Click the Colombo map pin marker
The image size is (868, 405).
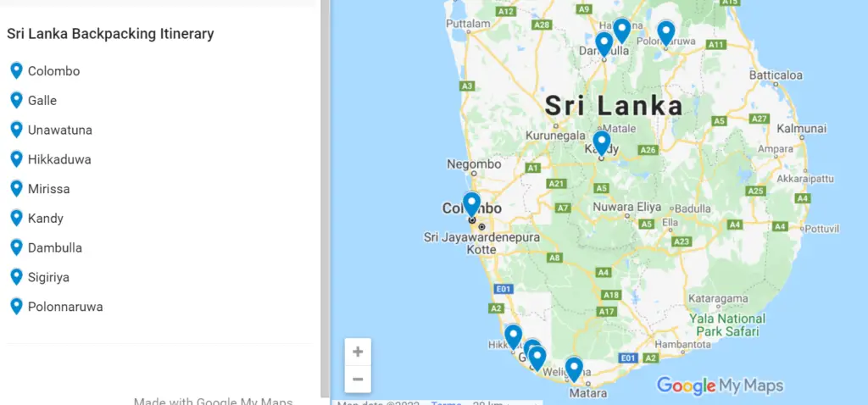coord(471,204)
